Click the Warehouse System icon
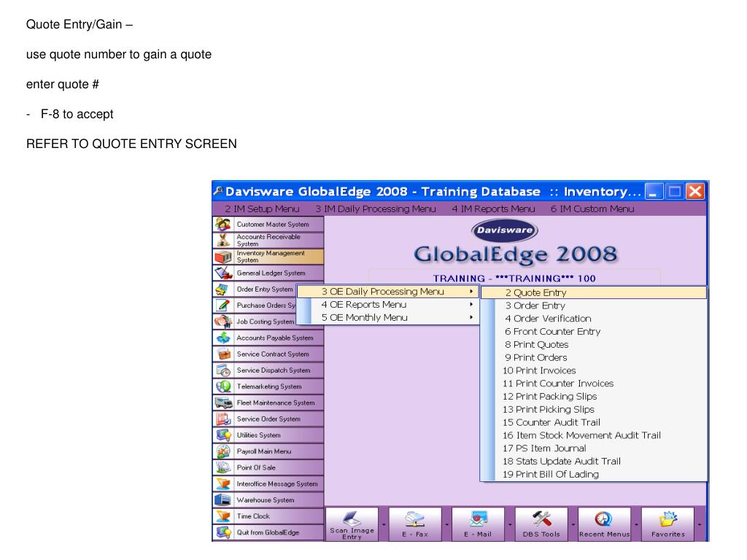The height and width of the screenshot is (560, 747). (222, 499)
